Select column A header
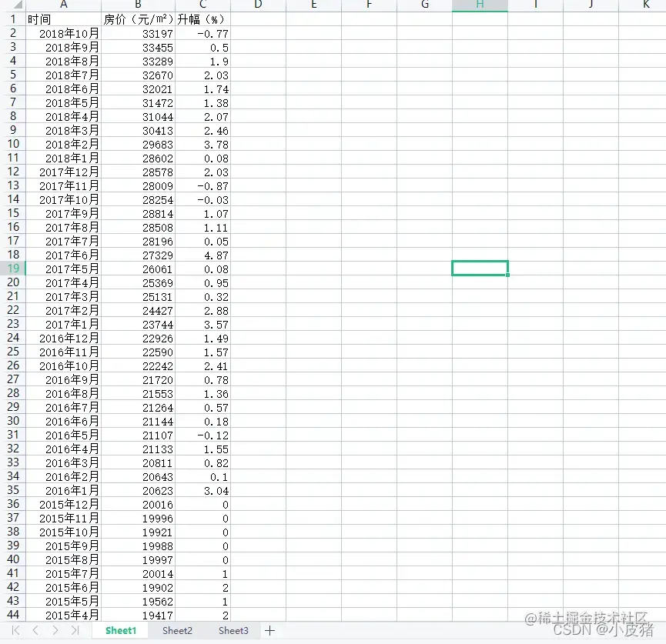 tap(64, 5)
